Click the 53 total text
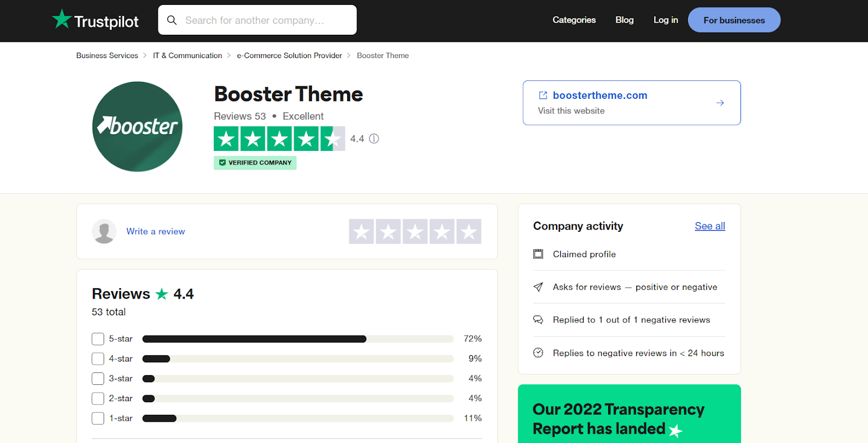The image size is (868, 443). (108, 312)
